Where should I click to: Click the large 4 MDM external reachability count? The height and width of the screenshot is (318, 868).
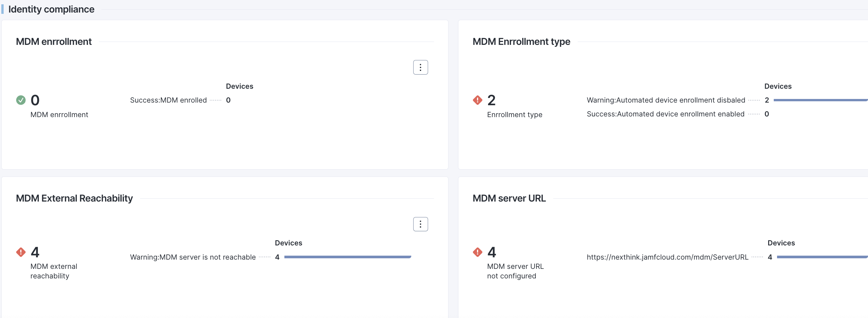(x=35, y=252)
